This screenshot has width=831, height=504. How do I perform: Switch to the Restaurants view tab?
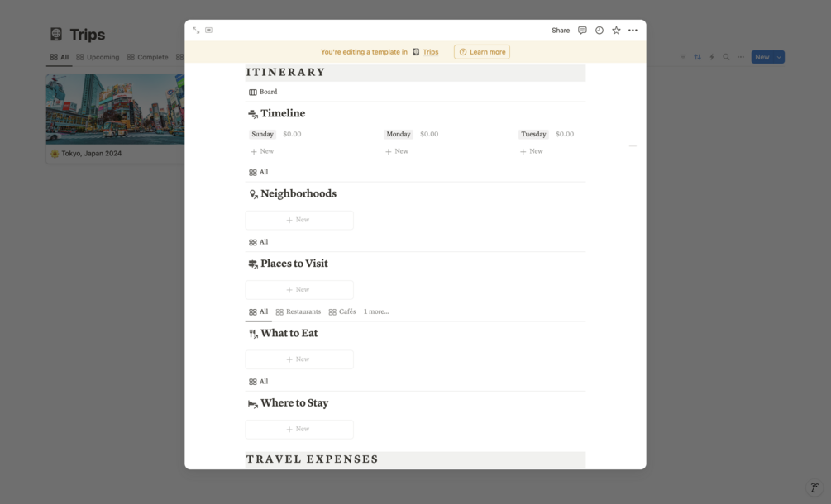[x=298, y=311]
